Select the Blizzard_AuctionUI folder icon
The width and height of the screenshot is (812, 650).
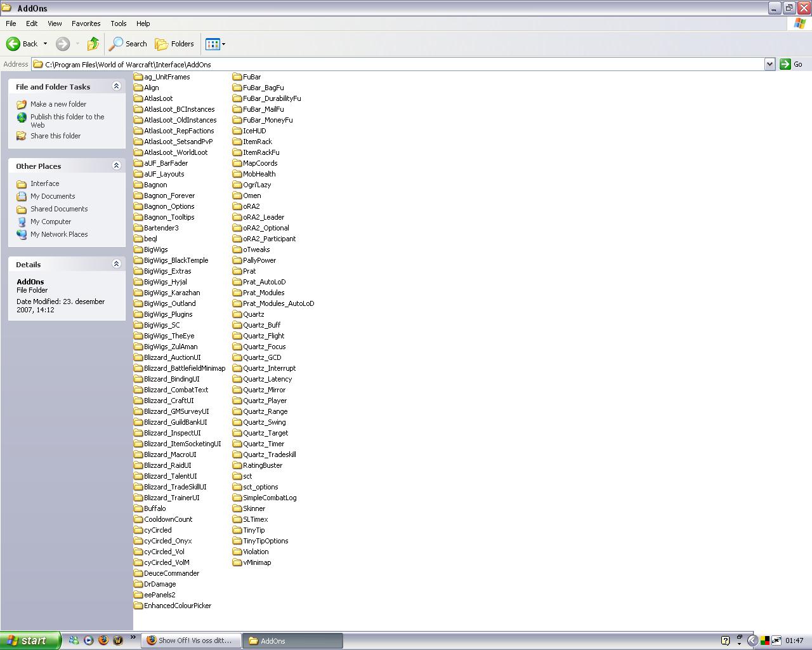[138, 357]
